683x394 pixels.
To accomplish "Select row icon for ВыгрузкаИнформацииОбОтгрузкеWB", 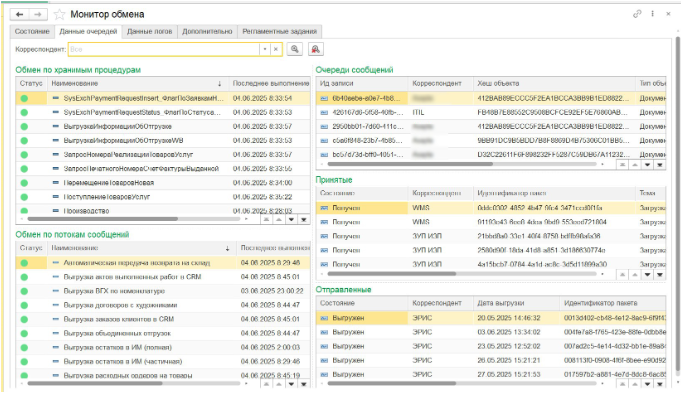I will [x=55, y=140].
